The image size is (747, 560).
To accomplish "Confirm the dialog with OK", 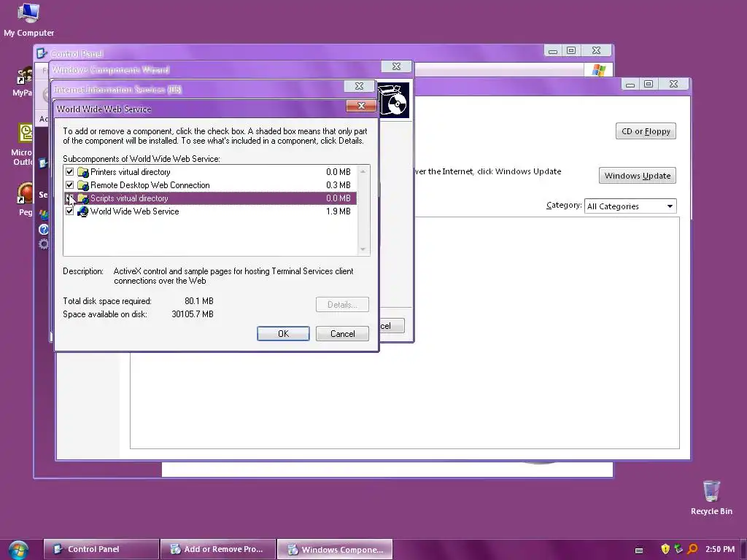I will [x=283, y=334].
